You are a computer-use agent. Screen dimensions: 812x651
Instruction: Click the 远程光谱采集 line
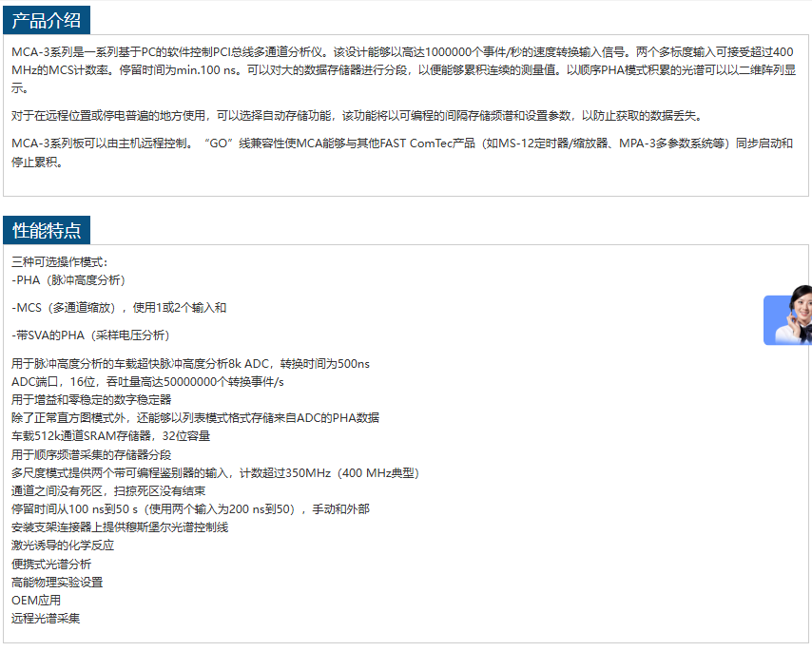pos(46,619)
